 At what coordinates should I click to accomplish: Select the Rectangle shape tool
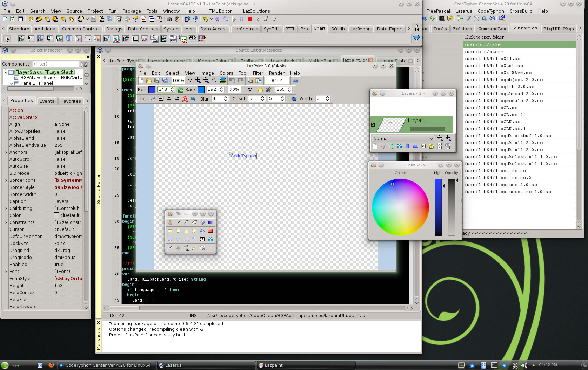(170, 231)
